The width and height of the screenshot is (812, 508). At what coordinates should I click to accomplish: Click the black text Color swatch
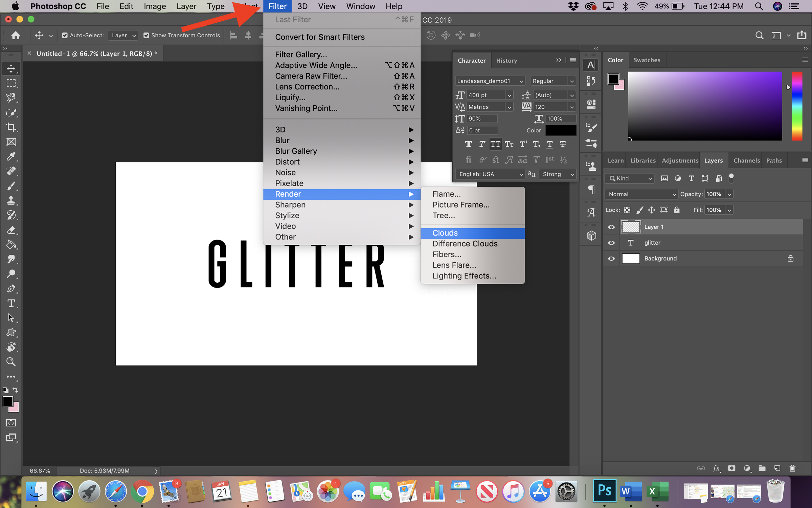coord(561,130)
